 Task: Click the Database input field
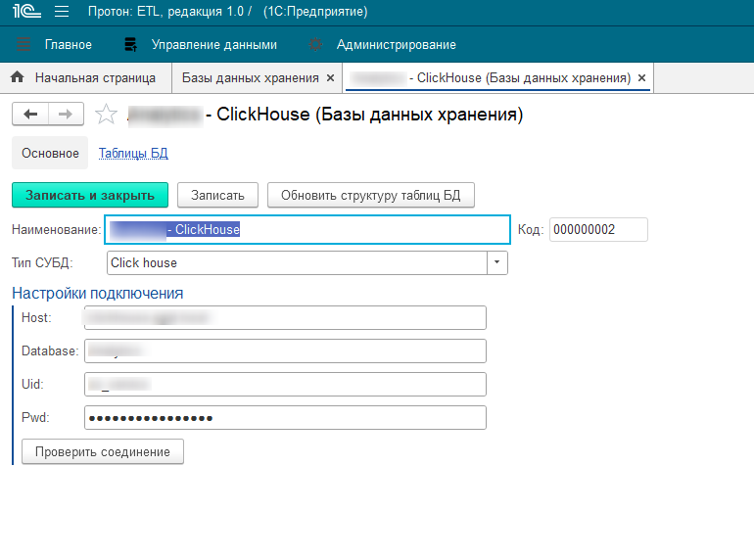pyautogui.click(x=285, y=350)
